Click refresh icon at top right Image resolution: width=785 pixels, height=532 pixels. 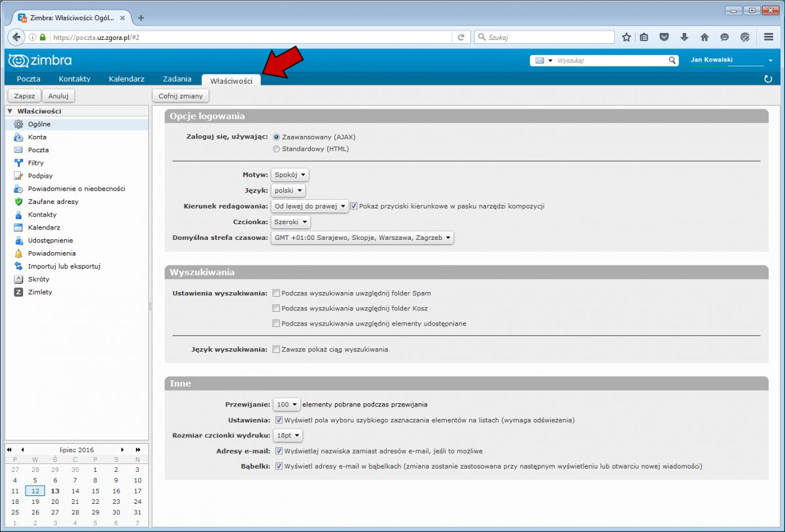click(768, 79)
